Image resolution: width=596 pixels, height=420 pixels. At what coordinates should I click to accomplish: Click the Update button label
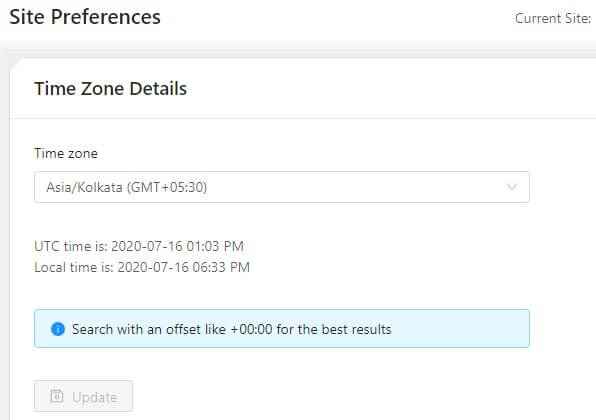pos(95,397)
